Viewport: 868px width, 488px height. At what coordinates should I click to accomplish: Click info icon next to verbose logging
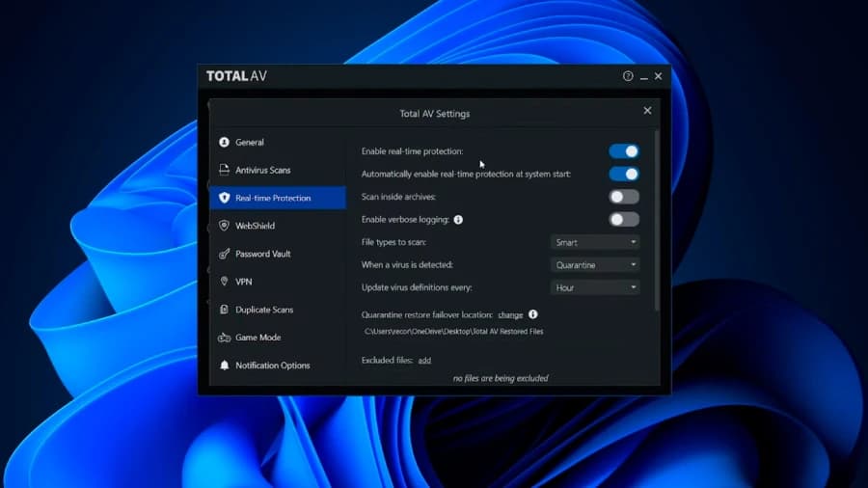click(x=458, y=220)
